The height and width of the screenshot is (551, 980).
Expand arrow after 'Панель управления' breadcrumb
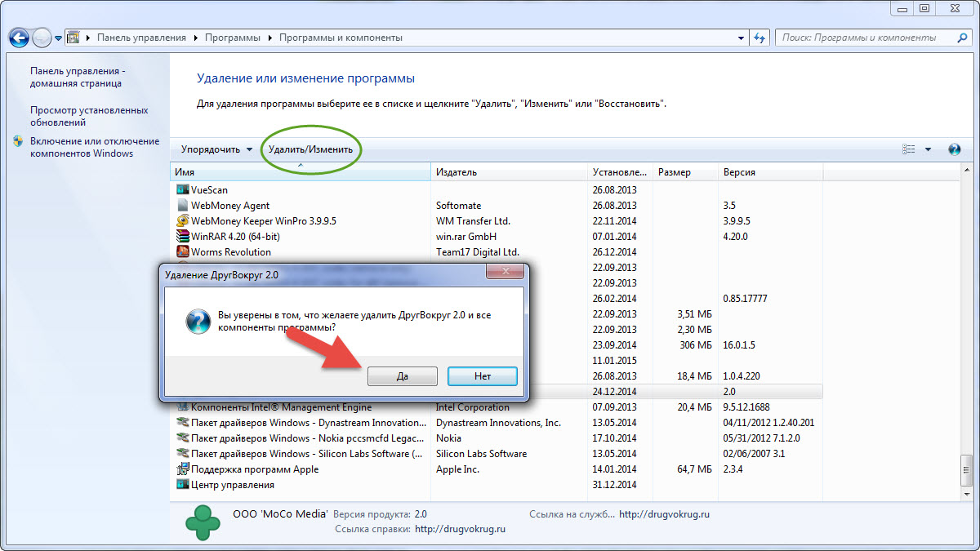coord(196,38)
